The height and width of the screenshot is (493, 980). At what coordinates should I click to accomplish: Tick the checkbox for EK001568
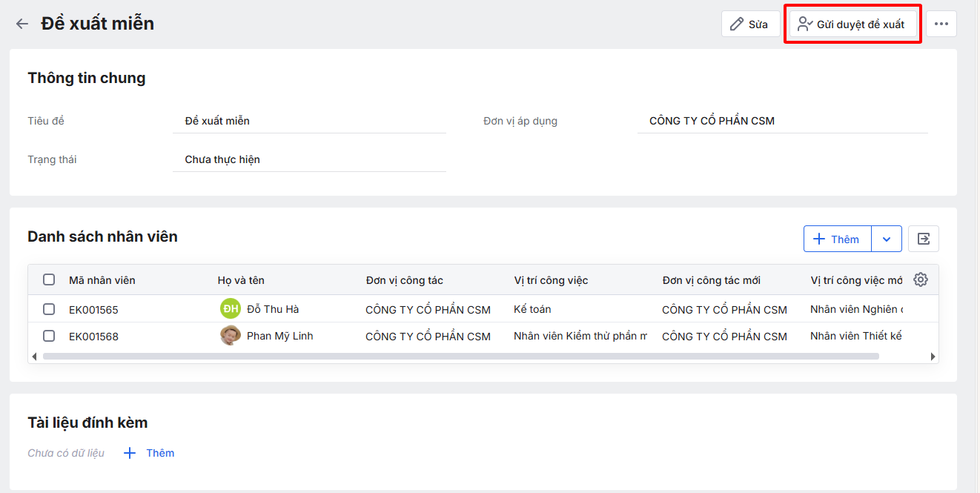click(x=49, y=336)
